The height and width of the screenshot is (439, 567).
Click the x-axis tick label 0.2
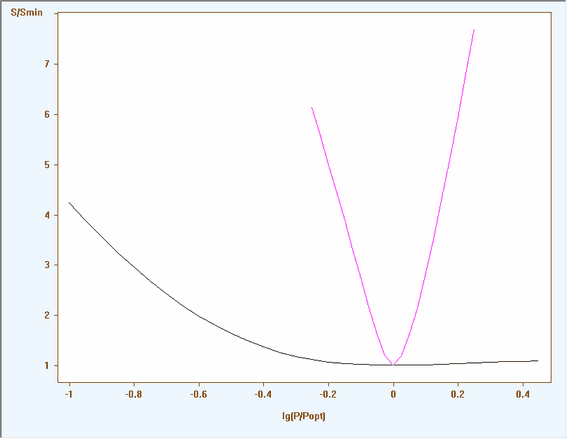click(x=458, y=394)
